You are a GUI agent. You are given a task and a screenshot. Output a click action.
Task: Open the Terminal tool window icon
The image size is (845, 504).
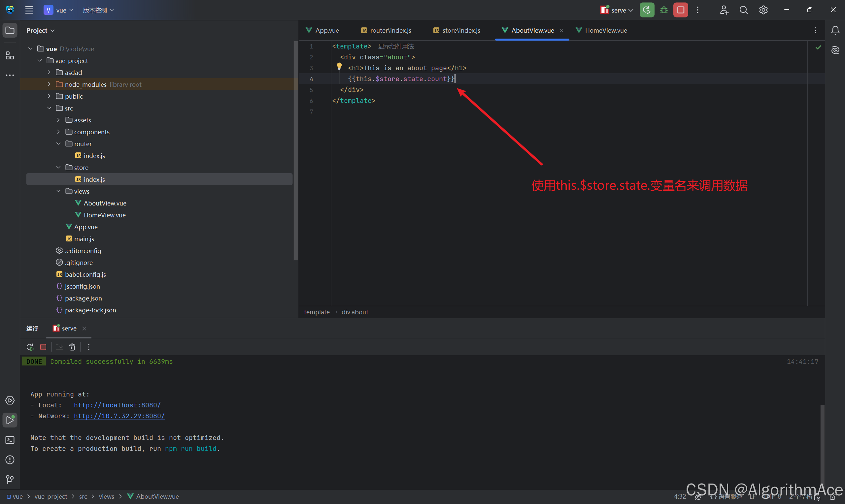pyautogui.click(x=10, y=440)
